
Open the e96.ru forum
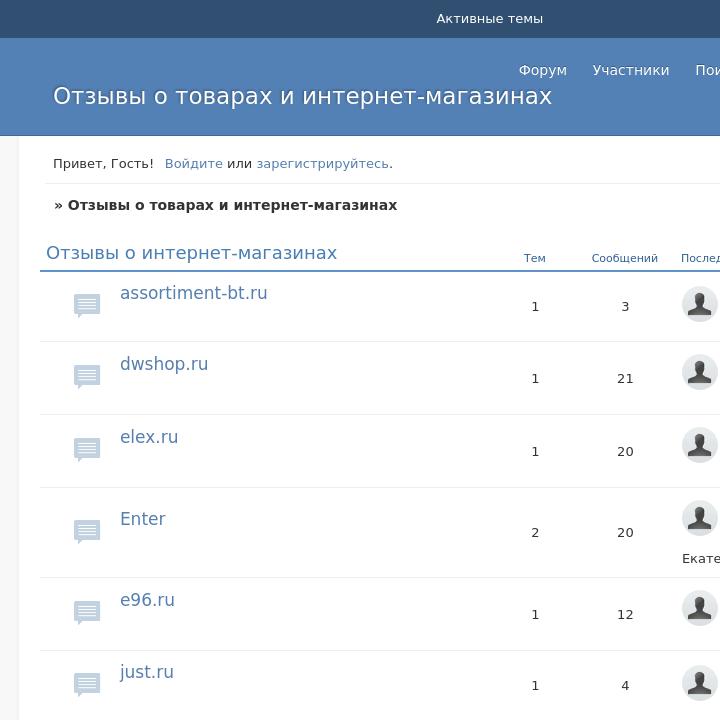[x=147, y=600]
